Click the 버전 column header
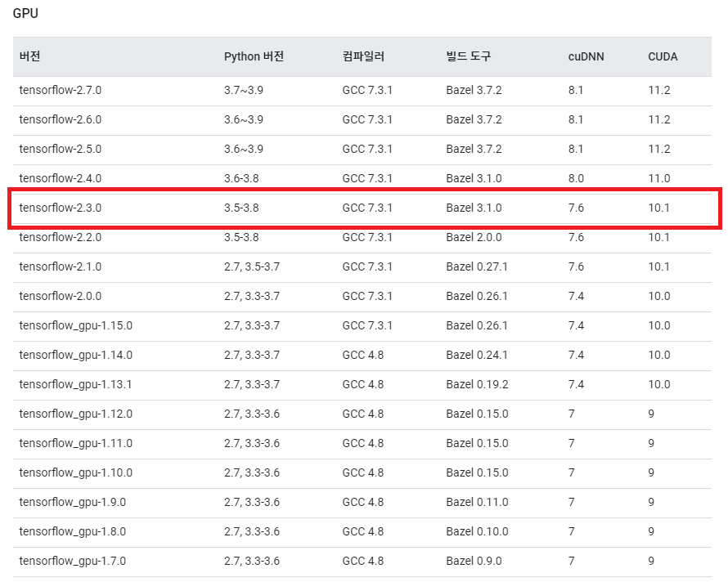The height and width of the screenshot is (582, 728). 29,56
